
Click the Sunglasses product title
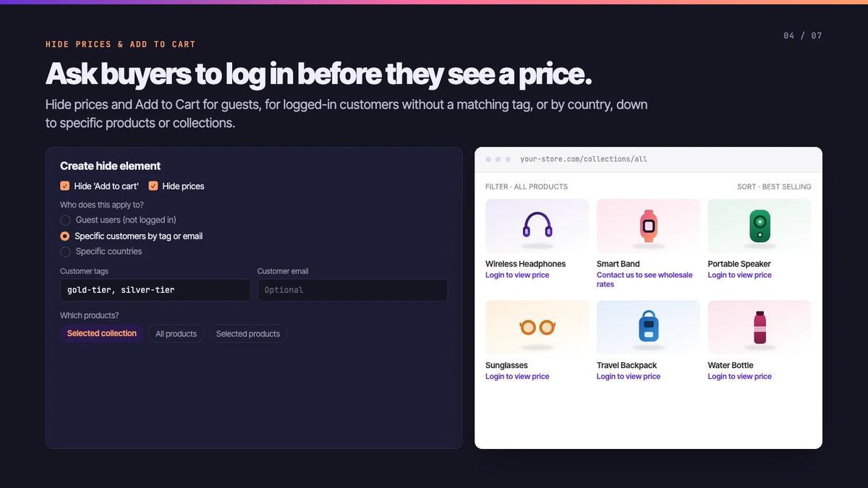(506, 365)
